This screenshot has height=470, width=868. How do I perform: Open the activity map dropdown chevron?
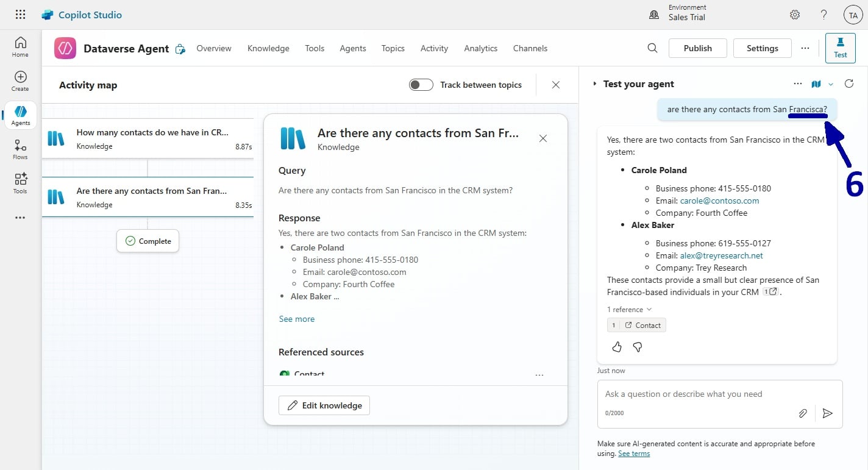(830, 85)
